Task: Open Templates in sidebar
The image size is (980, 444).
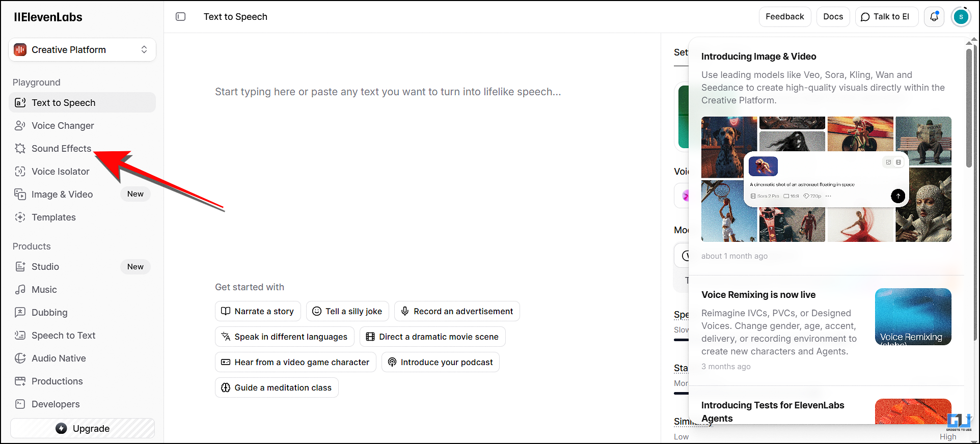Action: pyautogui.click(x=53, y=217)
